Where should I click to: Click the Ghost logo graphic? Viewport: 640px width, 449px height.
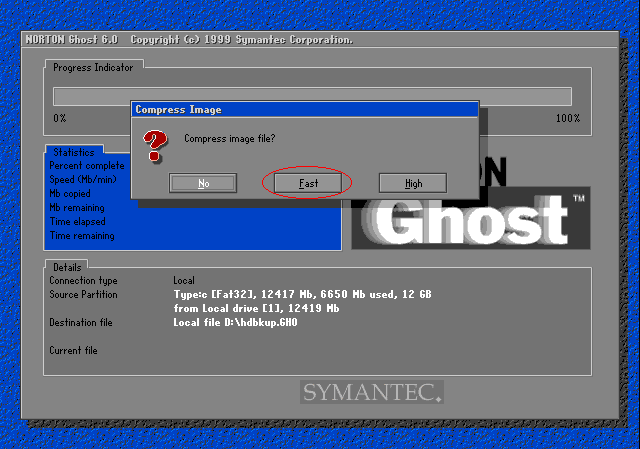(x=471, y=218)
